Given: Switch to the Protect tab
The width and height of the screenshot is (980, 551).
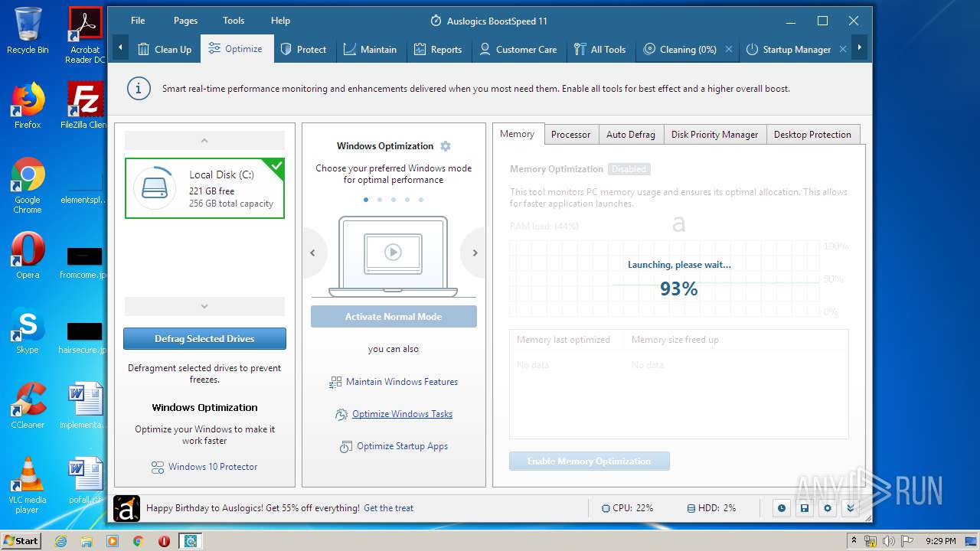Looking at the screenshot, I should [304, 49].
